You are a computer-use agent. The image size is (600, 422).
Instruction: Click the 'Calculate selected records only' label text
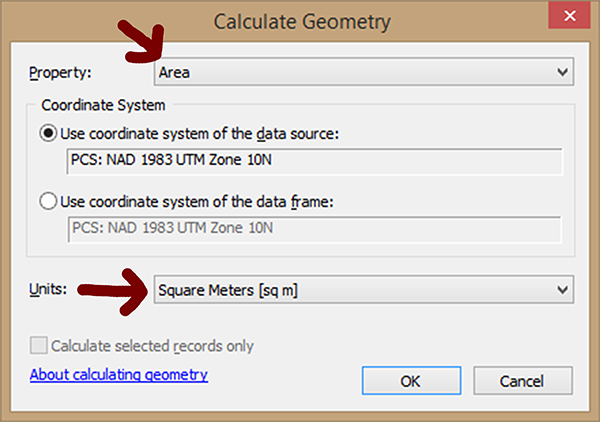coord(152,346)
